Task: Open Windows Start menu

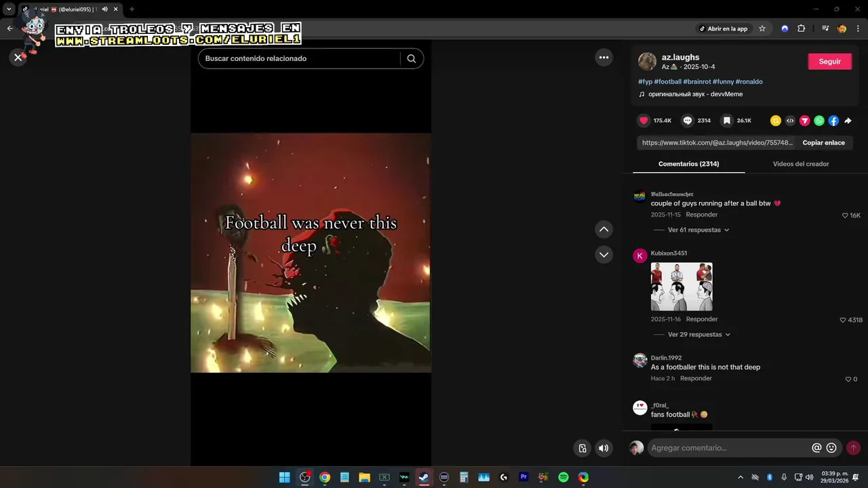Action: tap(285, 477)
